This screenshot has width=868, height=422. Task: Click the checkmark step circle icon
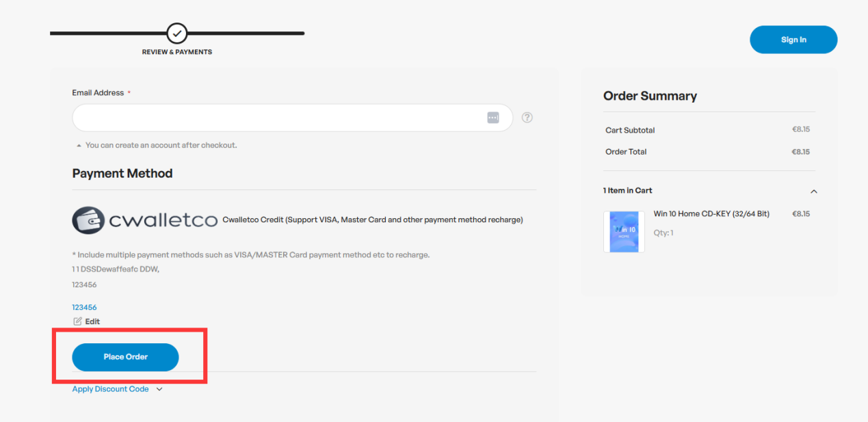tap(177, 33)
